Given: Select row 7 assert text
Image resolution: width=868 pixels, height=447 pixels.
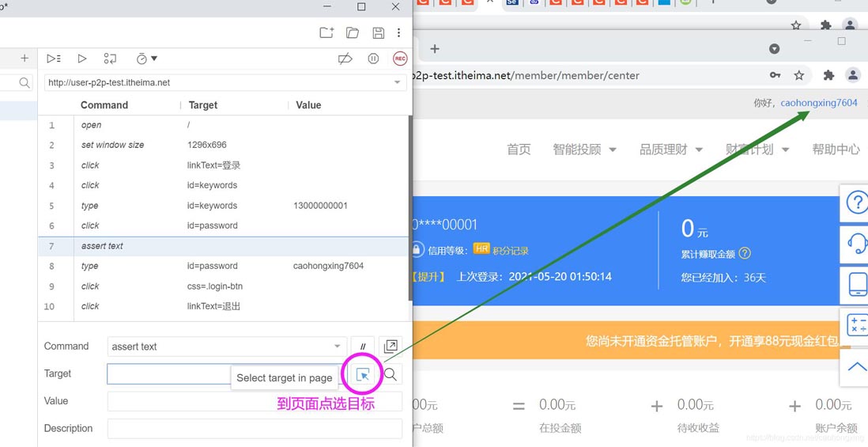Looking at the screenshot, I should 224,246.
